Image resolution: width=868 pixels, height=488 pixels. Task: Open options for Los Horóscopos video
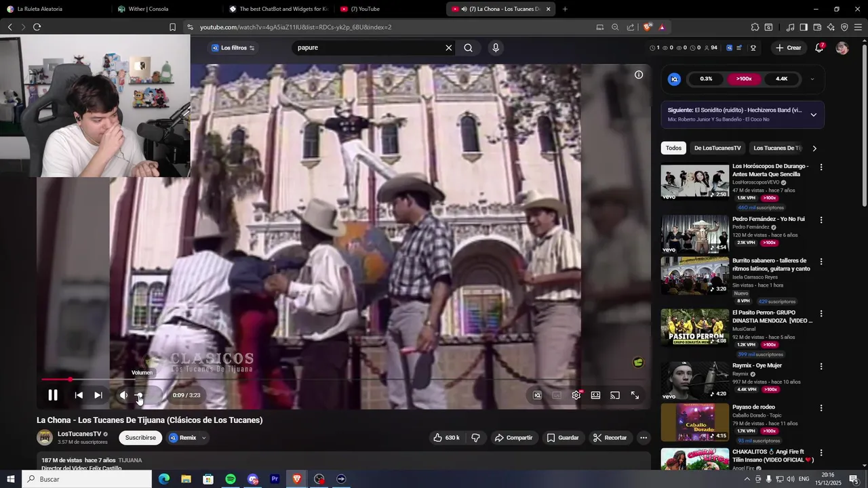pyautogui.click(x=821, y=167)
